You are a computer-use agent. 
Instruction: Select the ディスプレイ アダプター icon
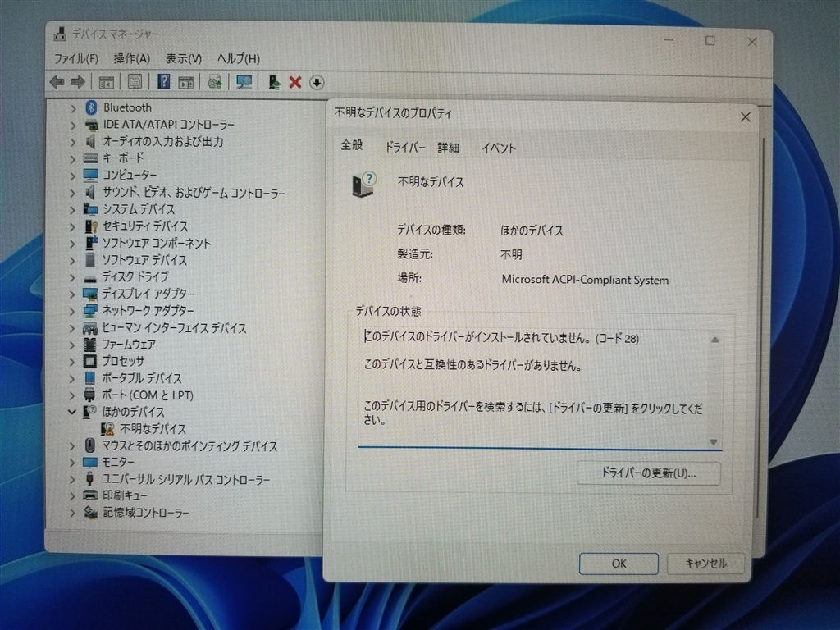tap(90, 294)
